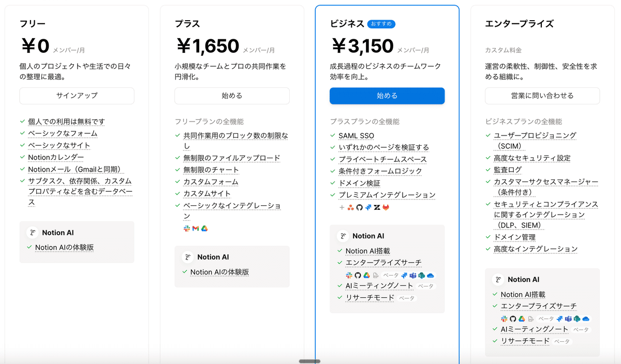This screenshot has width=621, height=364.
Task: Open the SAML SSO feature link
Action: (356, 135)
